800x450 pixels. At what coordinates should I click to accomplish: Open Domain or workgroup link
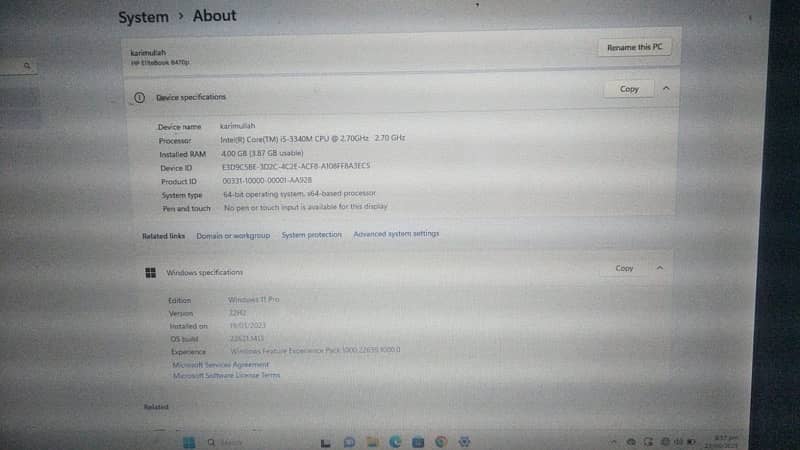pos(233,236)
